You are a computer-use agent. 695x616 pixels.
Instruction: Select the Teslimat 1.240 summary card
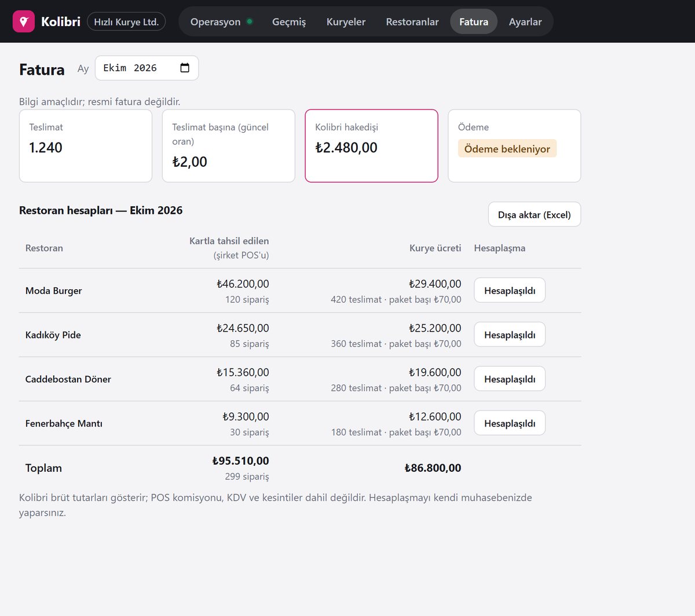coord(86,146)
